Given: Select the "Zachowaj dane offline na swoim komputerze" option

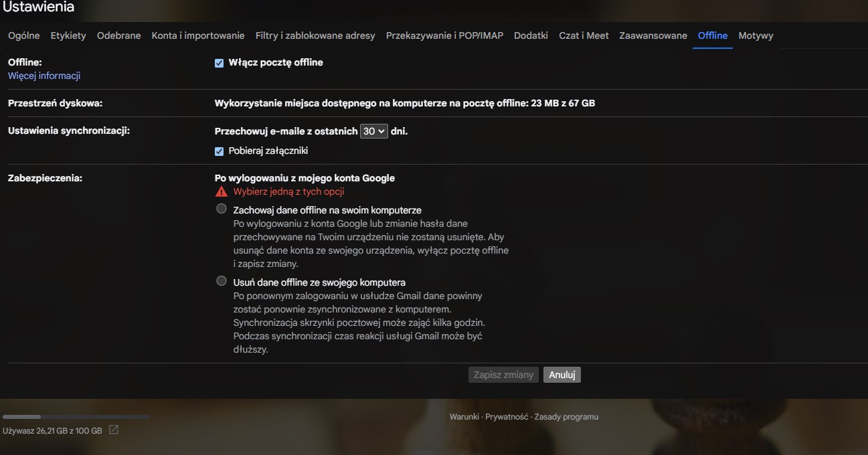Looking at the screenshot, I should click(221, 208).
